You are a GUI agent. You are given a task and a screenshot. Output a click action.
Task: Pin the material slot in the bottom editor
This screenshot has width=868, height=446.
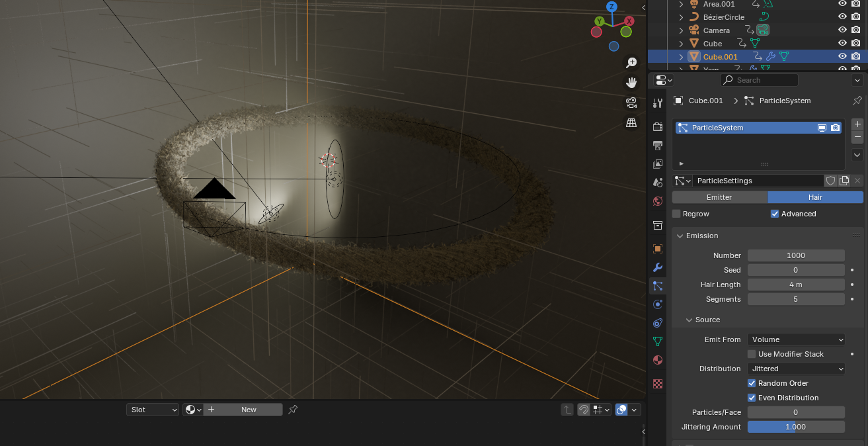coord(293,410)
